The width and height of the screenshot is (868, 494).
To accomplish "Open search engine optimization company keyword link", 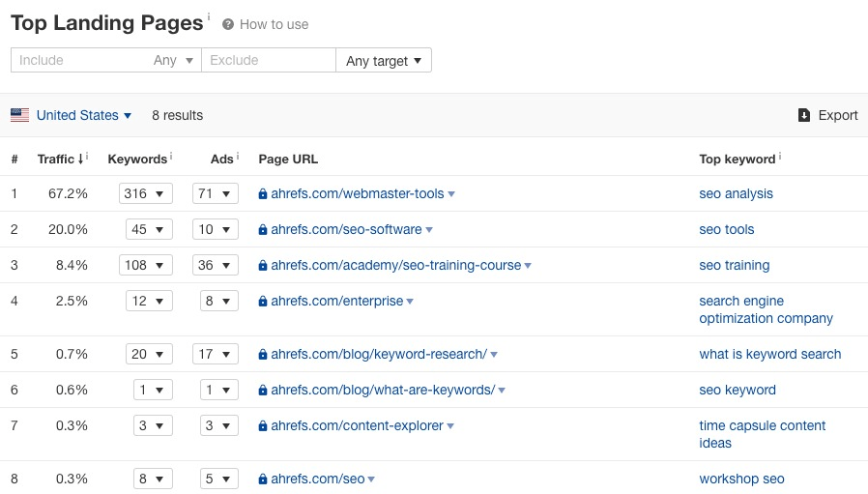I will point(766,309).
